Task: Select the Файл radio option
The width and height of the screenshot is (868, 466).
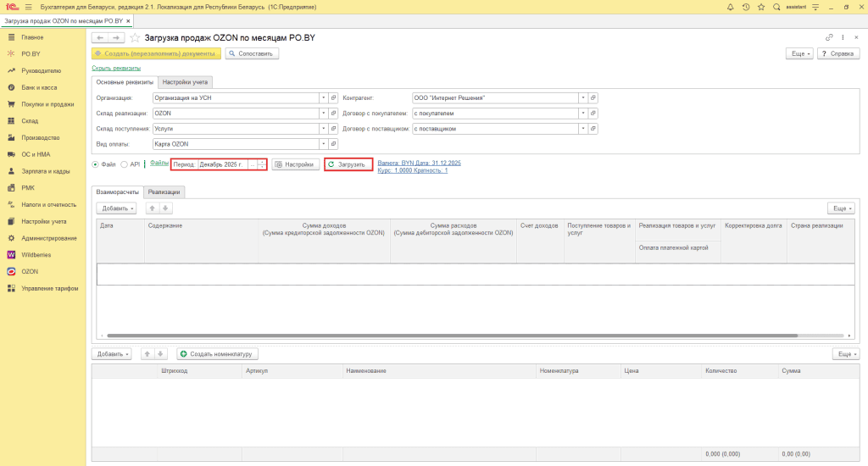Action: (x=95, y=164)
